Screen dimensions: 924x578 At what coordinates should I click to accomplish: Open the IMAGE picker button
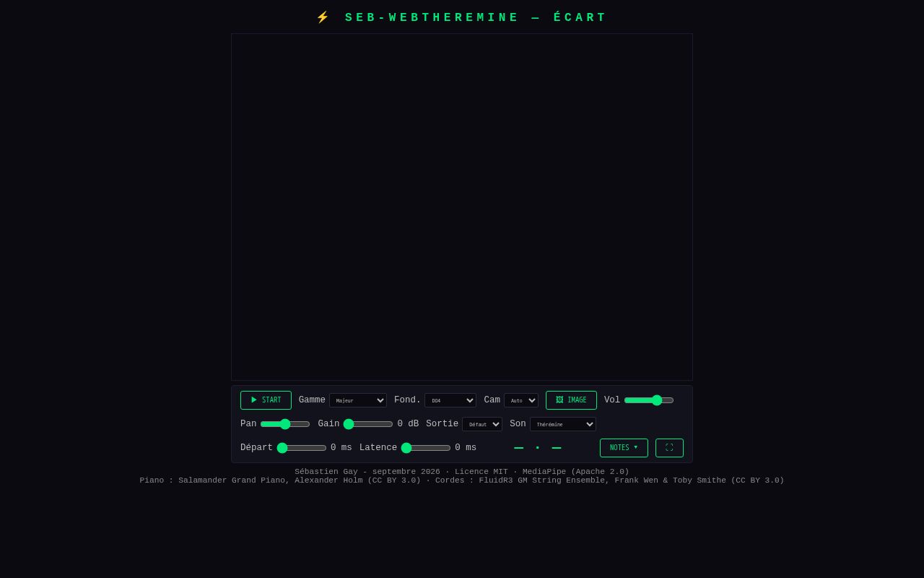tap(571, 400)
